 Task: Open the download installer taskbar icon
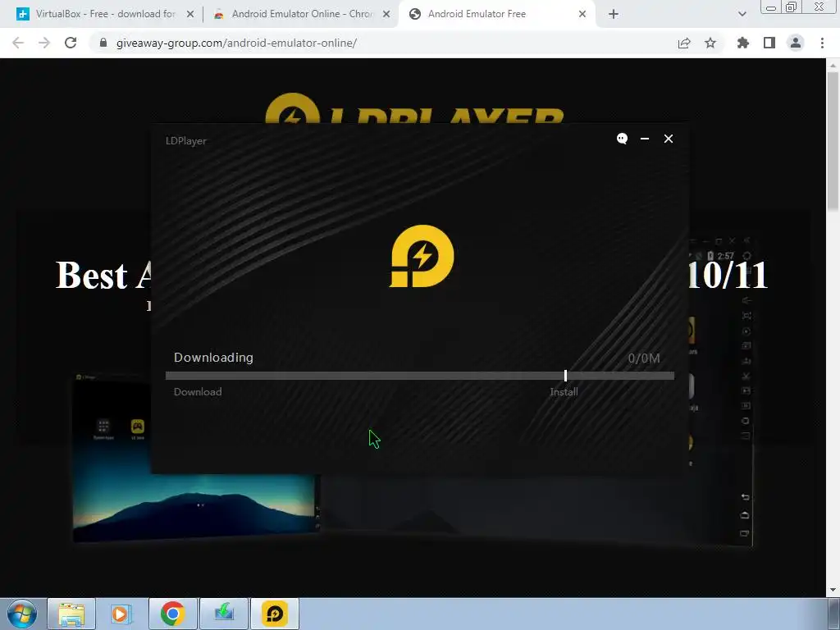pos(224,614)
